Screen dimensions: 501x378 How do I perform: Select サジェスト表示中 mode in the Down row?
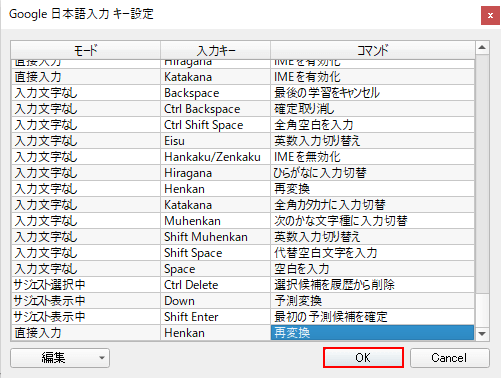86,301
